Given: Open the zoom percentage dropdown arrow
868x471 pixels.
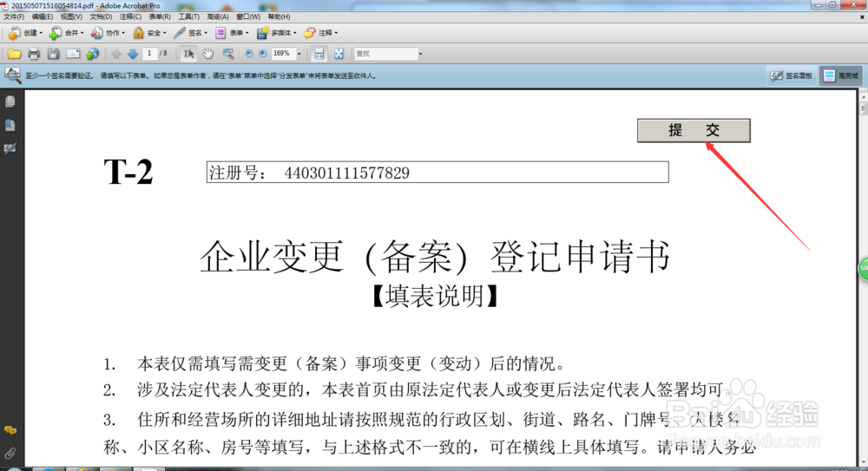Looking at the screenshot, I should pyautogui.click(x=299, y=54).
